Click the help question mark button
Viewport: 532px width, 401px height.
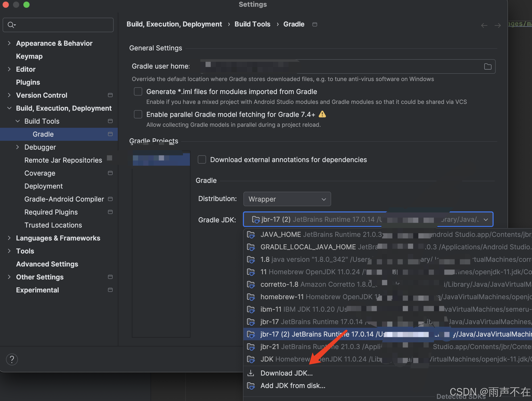pyautogui.click(x=12, y=359)
